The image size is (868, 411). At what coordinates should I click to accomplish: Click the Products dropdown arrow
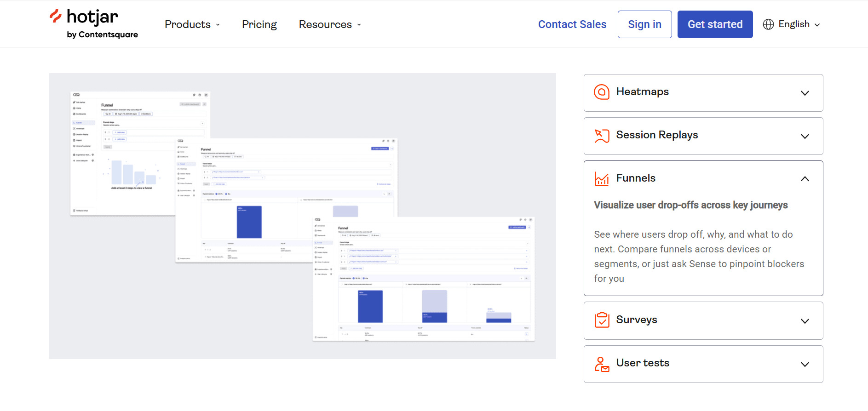click(218, 25)
